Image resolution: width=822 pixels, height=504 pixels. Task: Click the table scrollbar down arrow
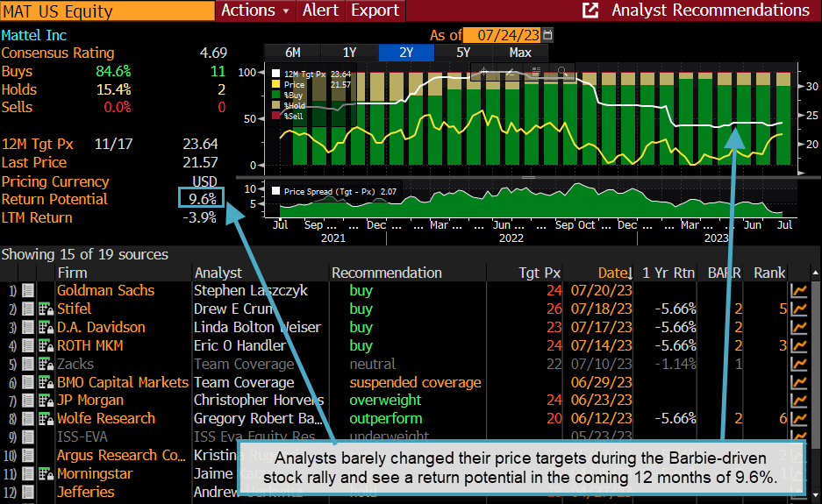[815, 494]
